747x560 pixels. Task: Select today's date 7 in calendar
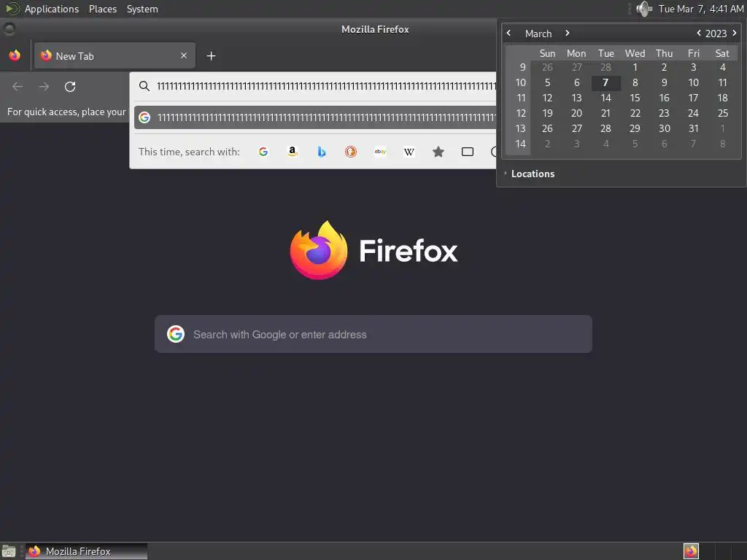605,83
